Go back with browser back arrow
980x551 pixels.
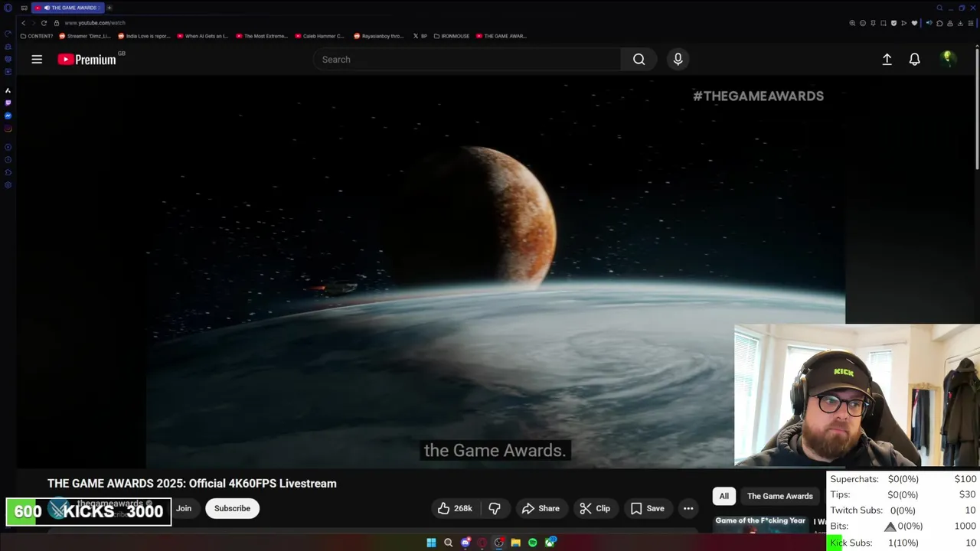tap(23, 23)
